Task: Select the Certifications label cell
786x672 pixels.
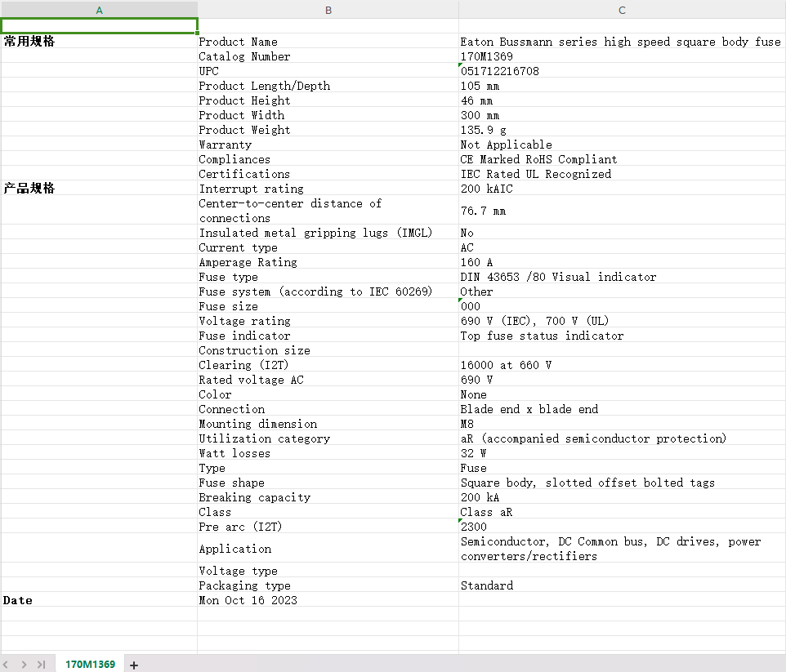Action: 328,174
